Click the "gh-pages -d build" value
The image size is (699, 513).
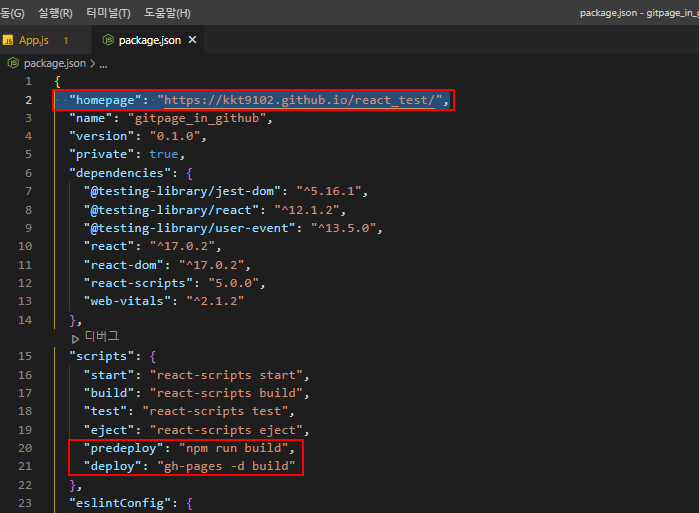(226, 466)
